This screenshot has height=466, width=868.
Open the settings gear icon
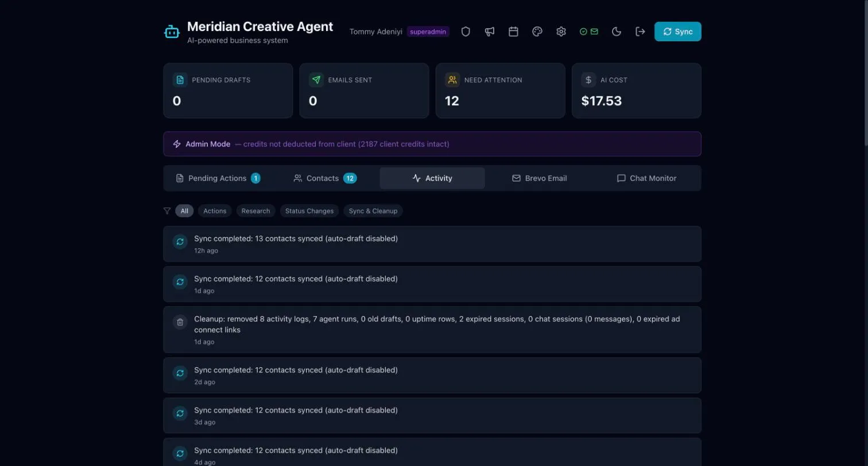pos(561,32)
